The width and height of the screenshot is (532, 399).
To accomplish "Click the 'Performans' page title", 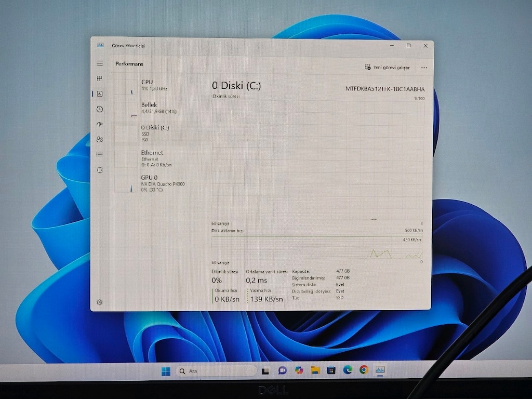I will coord(129,64).
